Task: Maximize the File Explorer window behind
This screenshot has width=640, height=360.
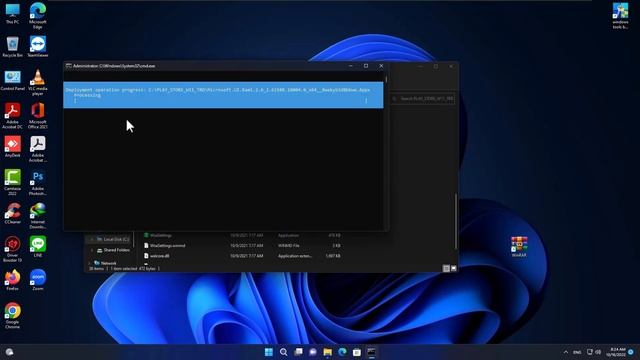Action: pos(436,66)
